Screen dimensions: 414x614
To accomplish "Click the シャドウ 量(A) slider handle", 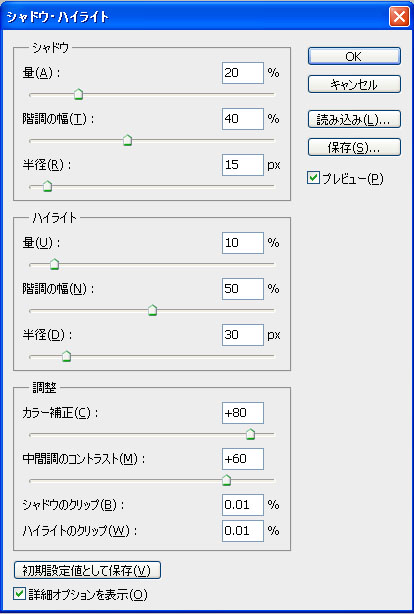I will [x=79, y=94].
